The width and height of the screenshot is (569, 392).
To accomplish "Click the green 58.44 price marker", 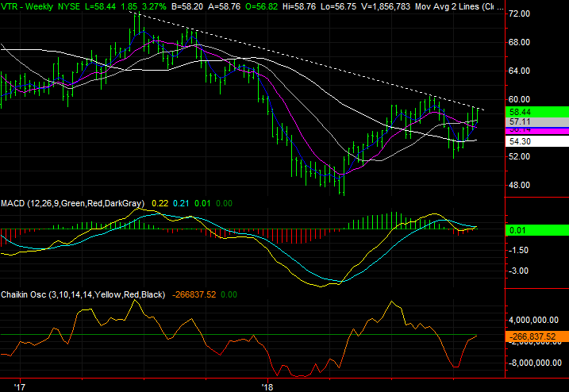I will (x=537, y=112).
